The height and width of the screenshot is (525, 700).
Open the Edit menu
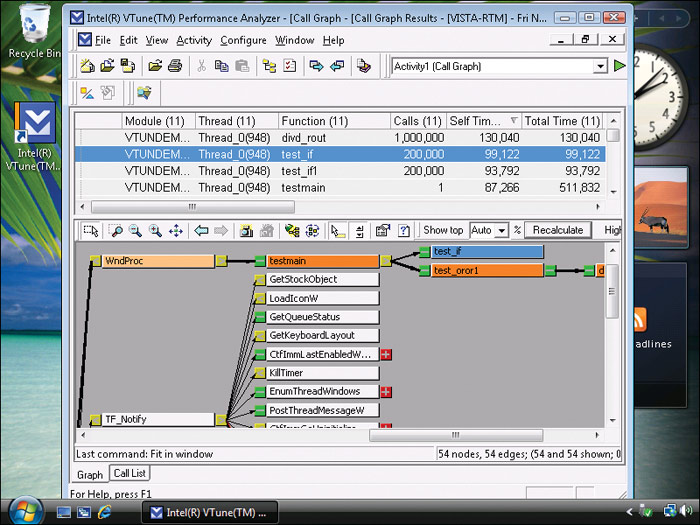tap(129, 40)
